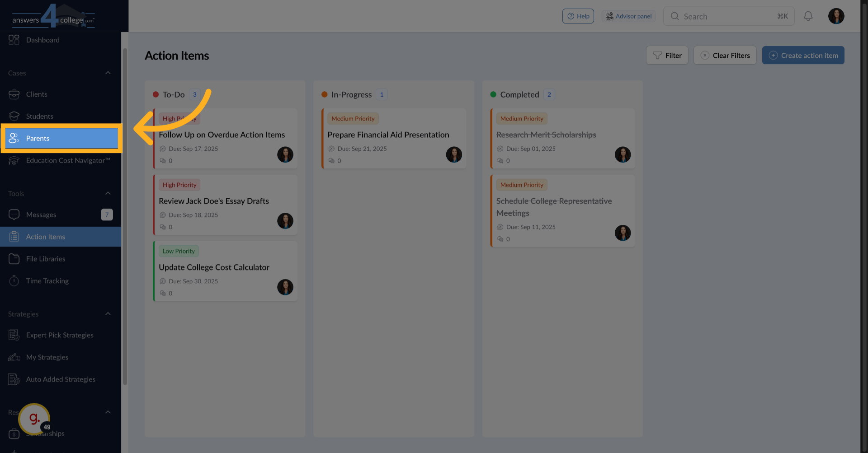Collapse the Tools sidebar section

click(x=108, y=193)
